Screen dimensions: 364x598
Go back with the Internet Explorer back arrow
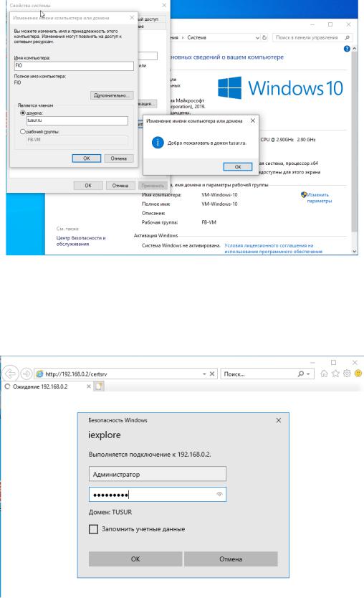tap(10, 374)
